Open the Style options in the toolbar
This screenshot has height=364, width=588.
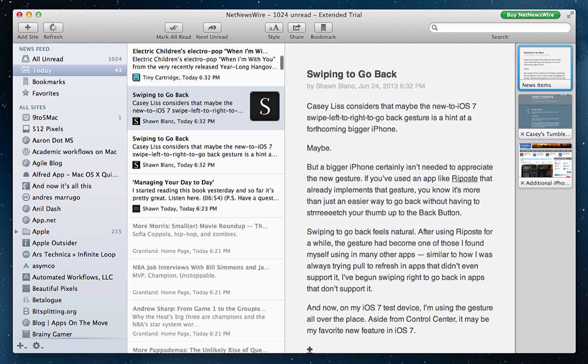(274, 27)
